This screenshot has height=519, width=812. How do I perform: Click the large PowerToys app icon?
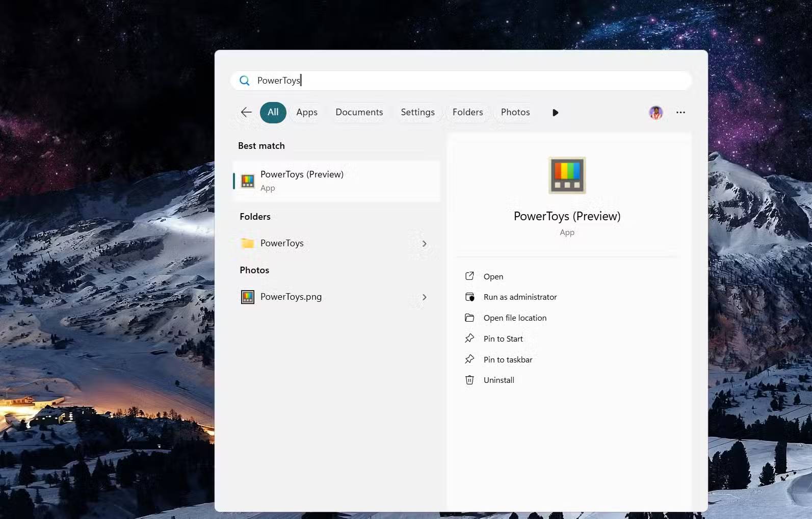point(567,175)
